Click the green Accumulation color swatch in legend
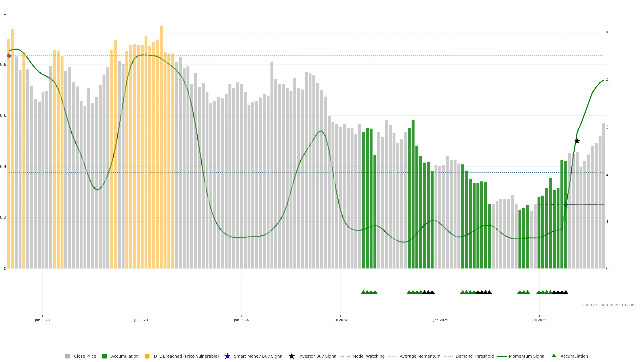This screenshot has width=644, height=362. click(104, 356)
